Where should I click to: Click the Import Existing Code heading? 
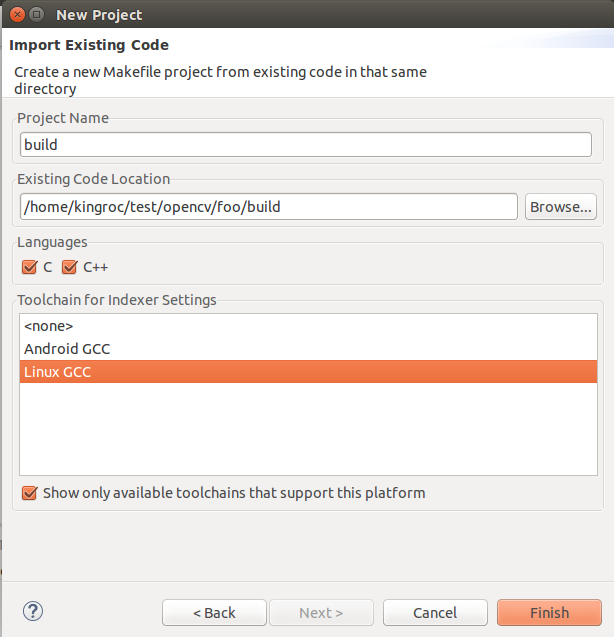(89, 45)
